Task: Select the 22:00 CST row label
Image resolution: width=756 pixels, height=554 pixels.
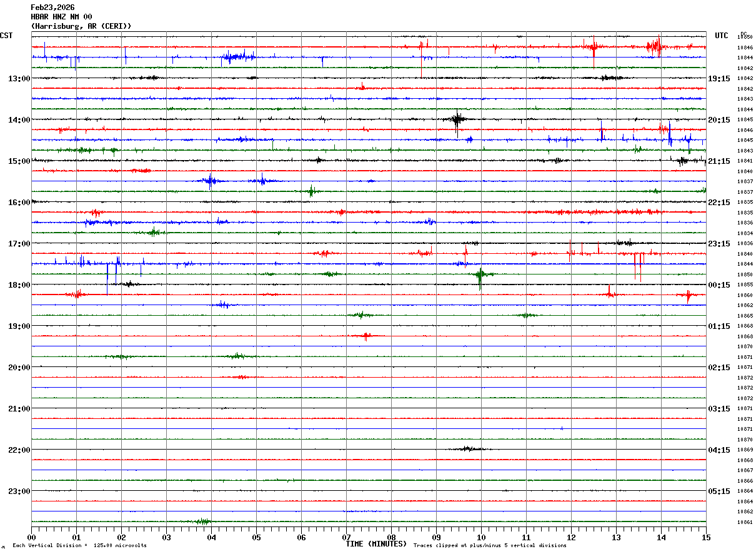Action: coord(19,450)
